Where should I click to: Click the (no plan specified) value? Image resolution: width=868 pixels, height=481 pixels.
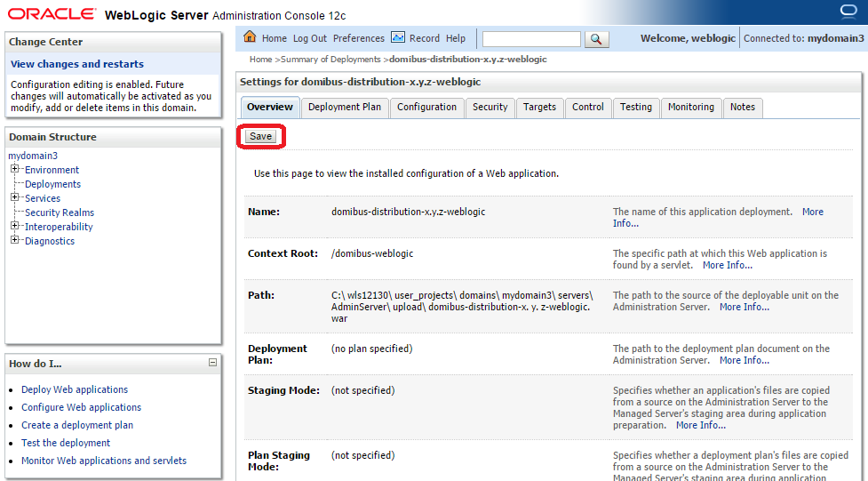click(x=371, y=349)
